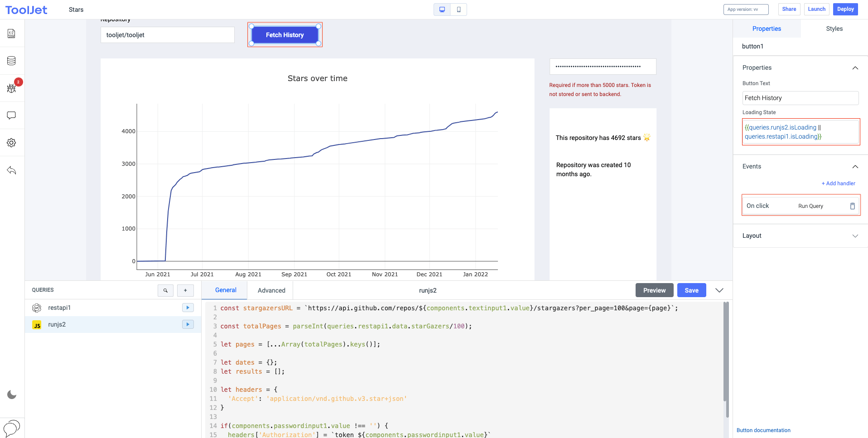Switch canvas to desktop layout
The width and height of the screenshot is (868, 438).
tap(441, 9)
